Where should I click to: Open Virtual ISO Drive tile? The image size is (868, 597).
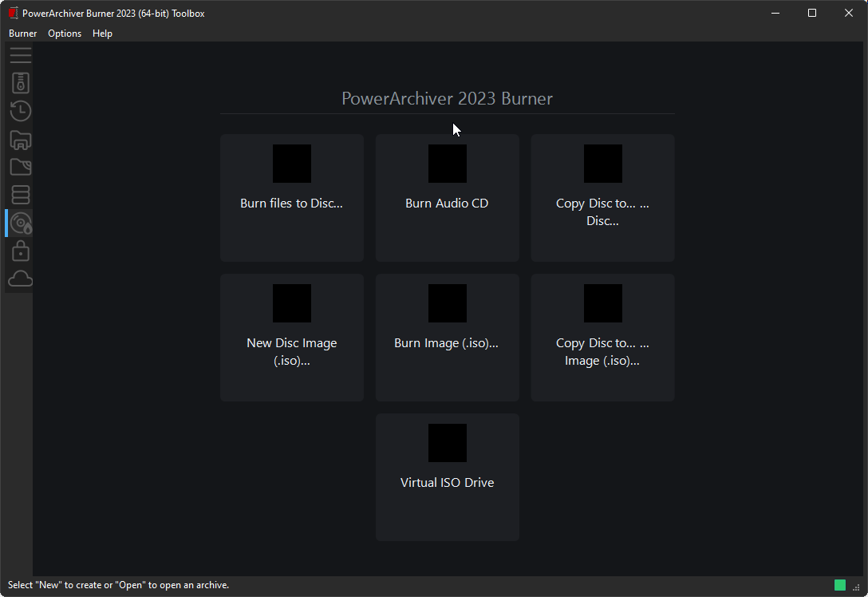[x=448, y=476]
